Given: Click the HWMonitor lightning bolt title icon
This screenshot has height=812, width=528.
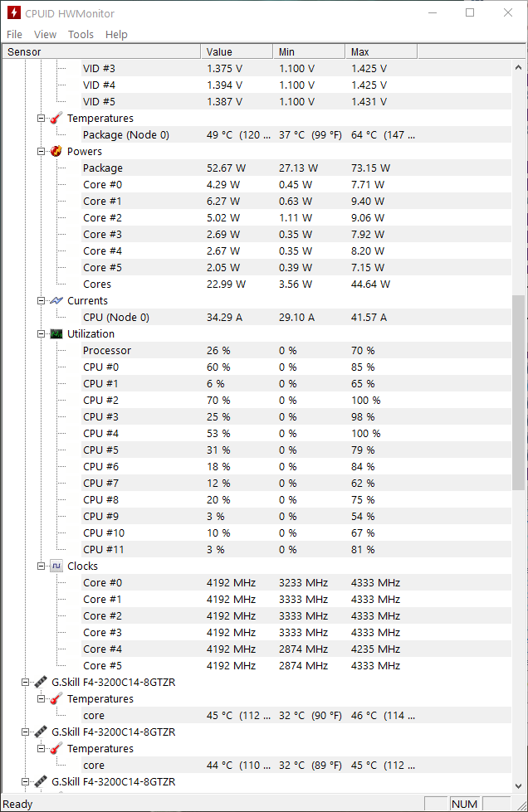Looking at the screenshot, I should click(x=14, y=13).
